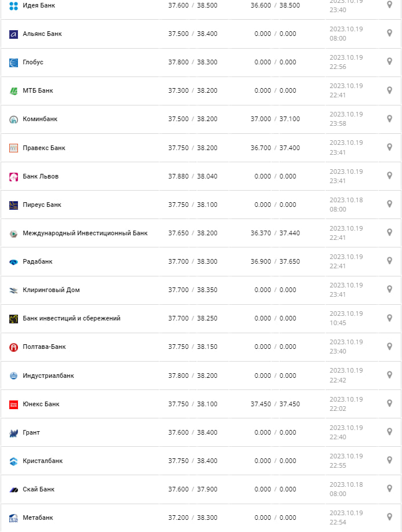Viewport: 402px width, 532px height.
Task: Open location marker for Скай Банк
Action: [x=390, y=489]
